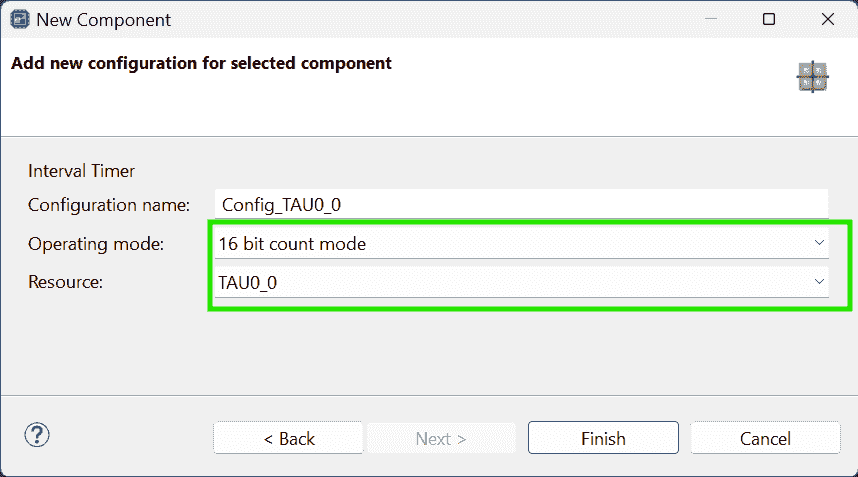Click the 'Operating mode:' label
The height and width of the screenshot is (477, 858).
tap(96, 243)
